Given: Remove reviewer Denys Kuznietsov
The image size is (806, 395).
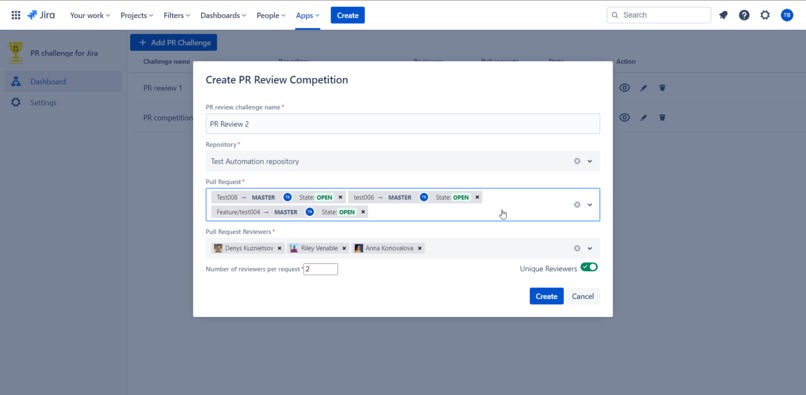Looking at the screenshot, I should (279, 248).
